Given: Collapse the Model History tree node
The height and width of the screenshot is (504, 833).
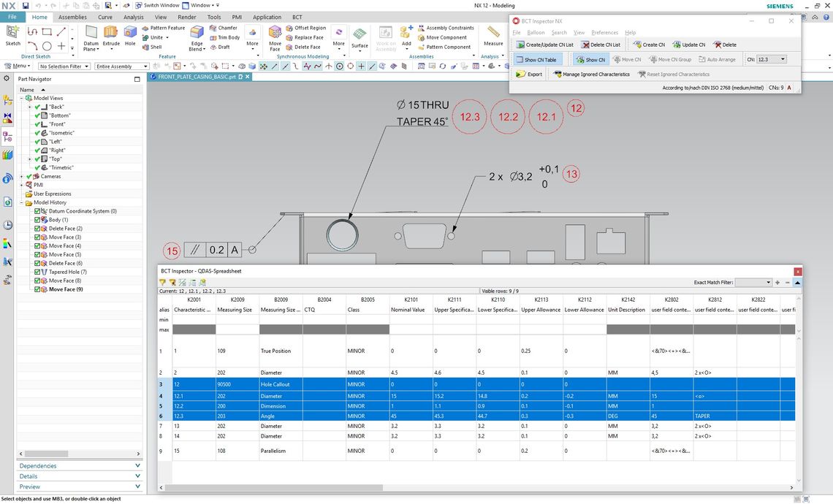Looking at the screenshot, I should 22,203.
